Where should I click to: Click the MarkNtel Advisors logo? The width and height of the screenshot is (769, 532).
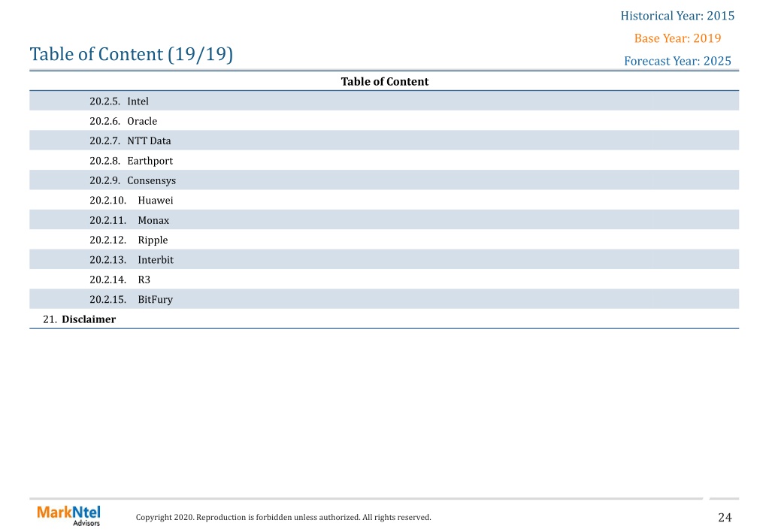(68, 515)
